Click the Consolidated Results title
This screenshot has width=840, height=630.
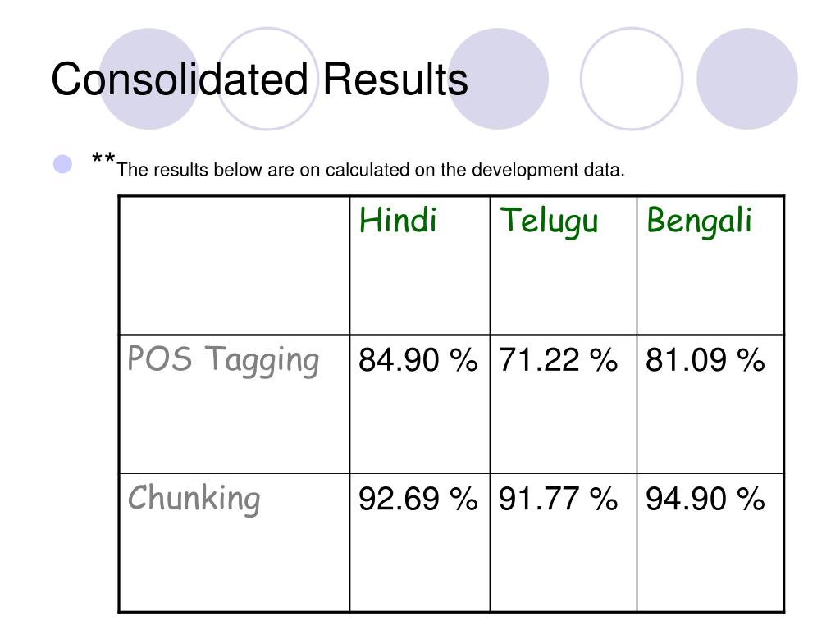pyautogui.click(x=259, y=80)
